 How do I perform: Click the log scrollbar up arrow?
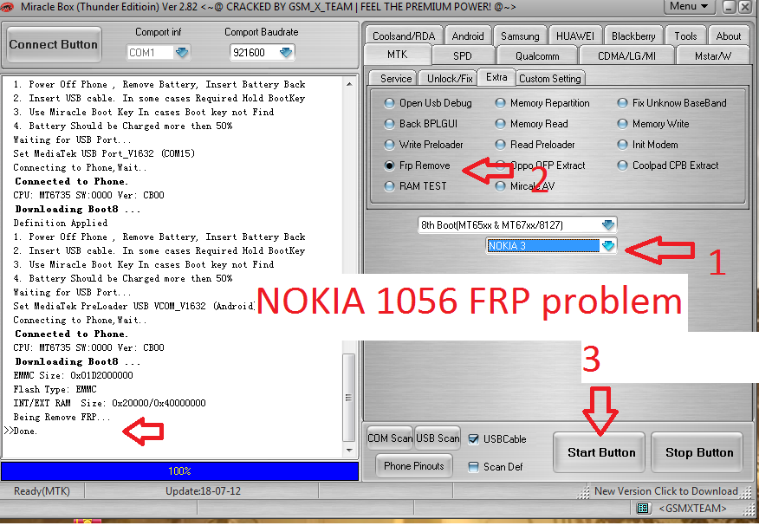coord(349,84)
